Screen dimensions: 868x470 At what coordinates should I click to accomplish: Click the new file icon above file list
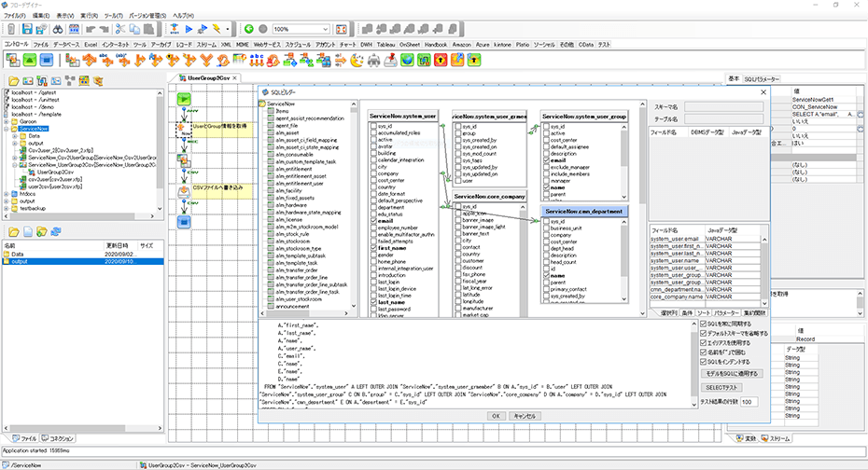(28, 231)
